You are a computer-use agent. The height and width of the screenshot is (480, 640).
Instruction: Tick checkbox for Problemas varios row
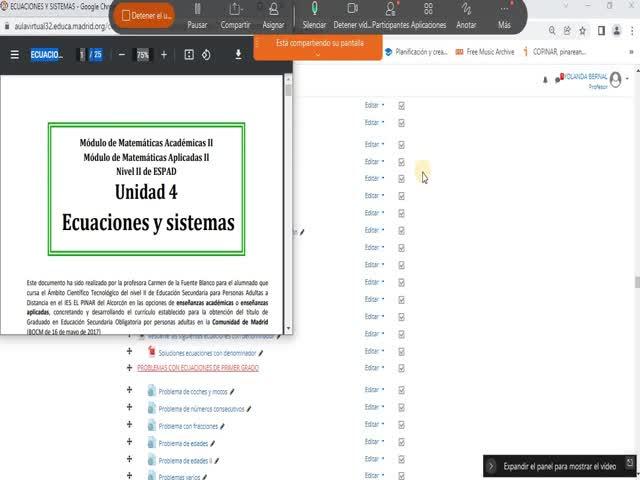(402, 476)
